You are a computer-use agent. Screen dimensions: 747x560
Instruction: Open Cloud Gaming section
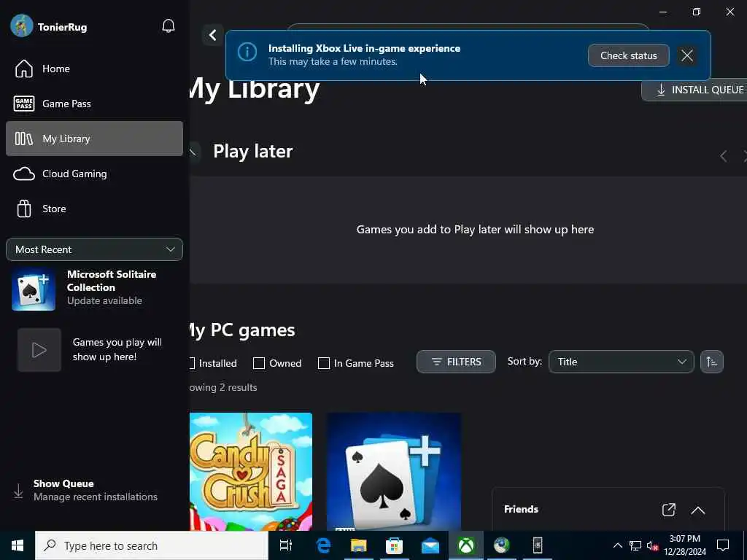94,174
